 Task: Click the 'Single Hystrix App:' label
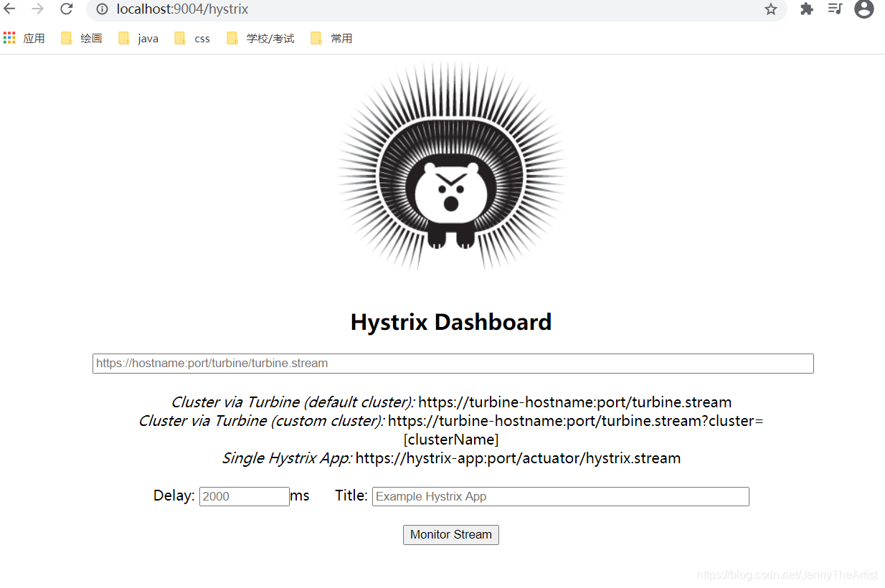click(287, 458)
